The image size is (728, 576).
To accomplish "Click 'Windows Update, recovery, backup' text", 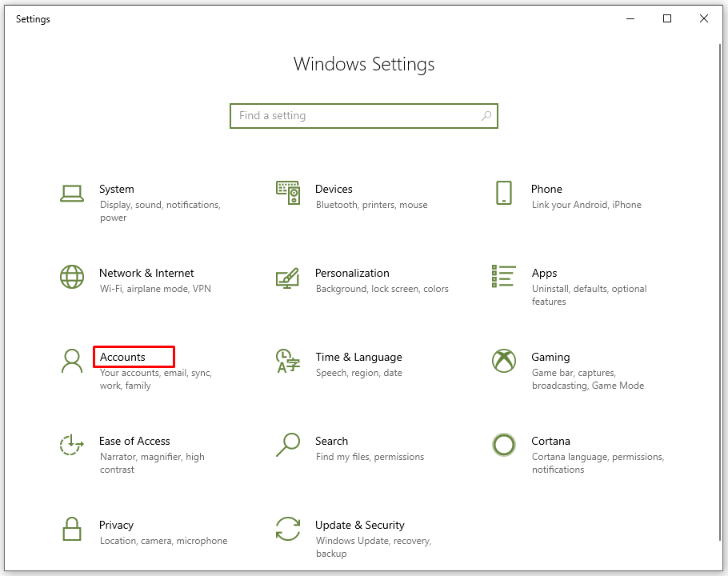I will point(374,547).
